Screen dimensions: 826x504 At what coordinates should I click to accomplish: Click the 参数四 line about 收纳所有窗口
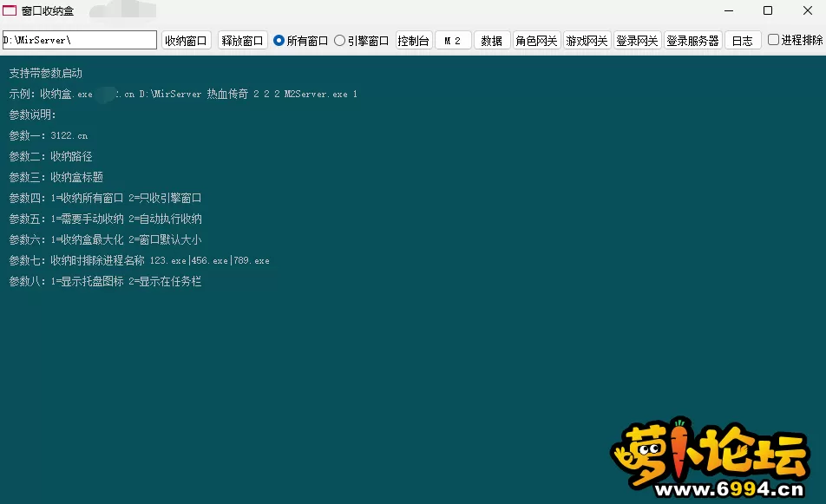pyautogui.click(x=105, y=198)
